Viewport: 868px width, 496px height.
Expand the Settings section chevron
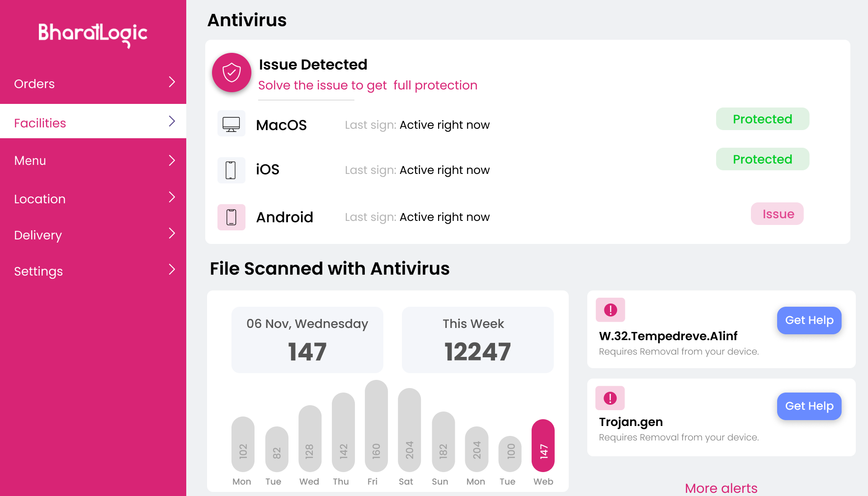point(172,270)
